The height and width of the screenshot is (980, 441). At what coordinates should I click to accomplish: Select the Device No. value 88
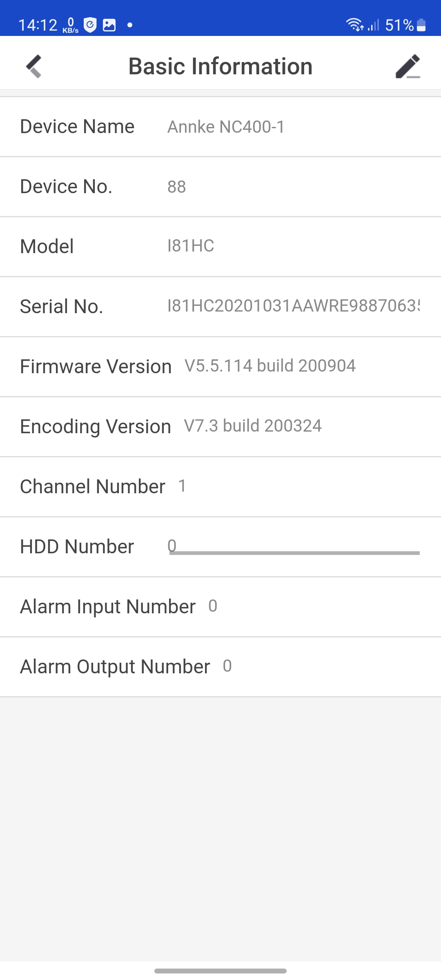coord(176,187)
